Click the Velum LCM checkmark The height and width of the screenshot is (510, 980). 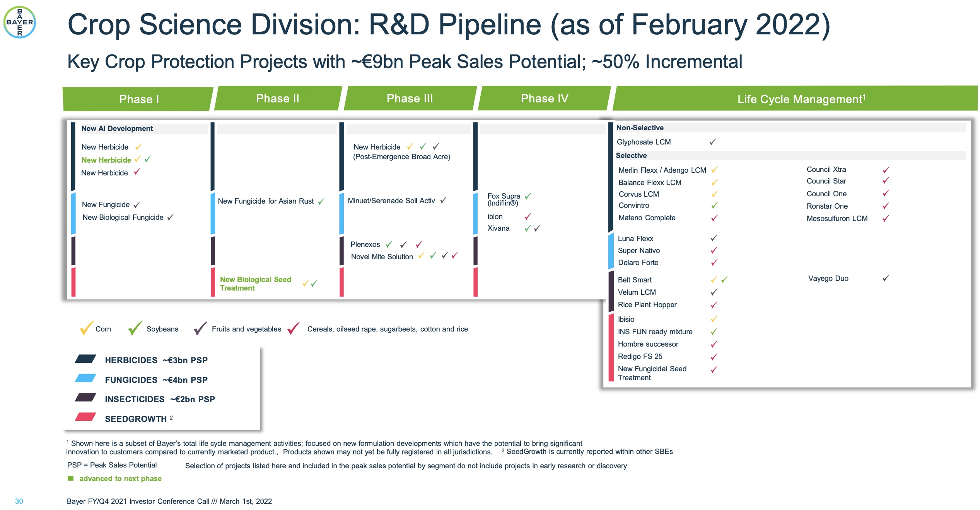tap(714, 292)
